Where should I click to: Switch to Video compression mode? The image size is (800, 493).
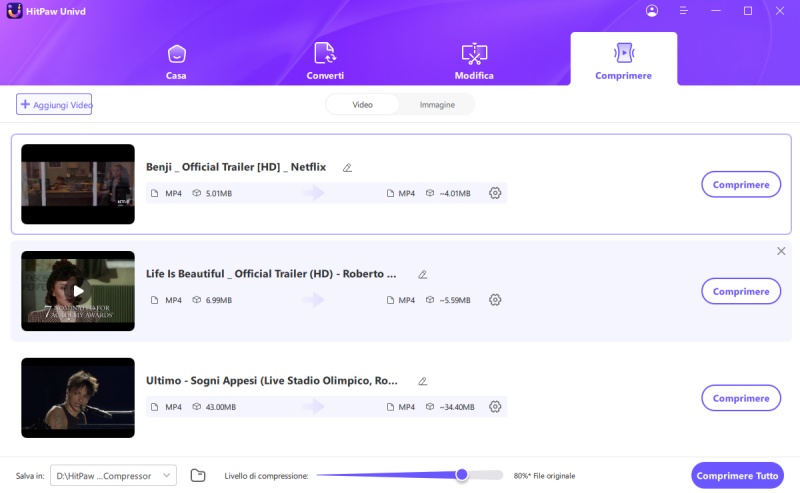point(362,105)
